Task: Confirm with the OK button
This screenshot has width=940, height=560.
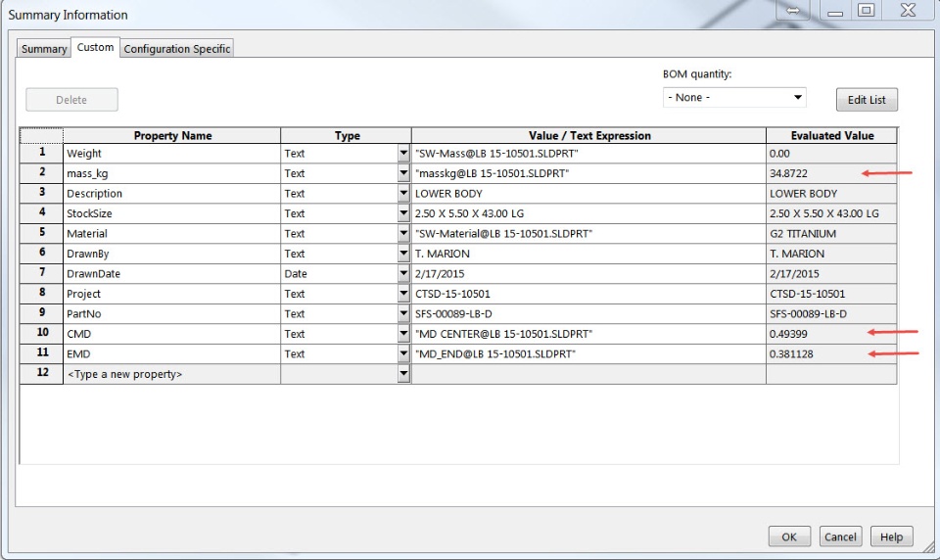Action: (x=789, y=537)
